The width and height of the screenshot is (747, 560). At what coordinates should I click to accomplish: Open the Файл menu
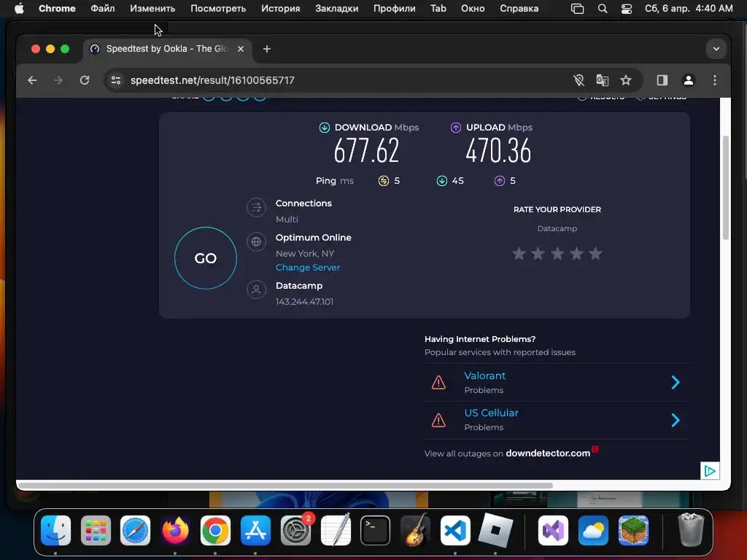coord(102,9)
